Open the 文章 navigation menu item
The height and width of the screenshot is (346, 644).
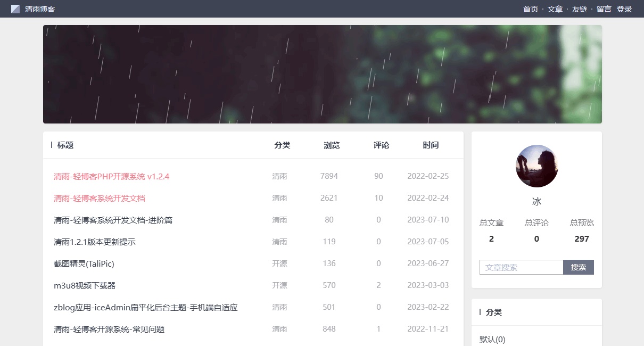click(555, 9)
